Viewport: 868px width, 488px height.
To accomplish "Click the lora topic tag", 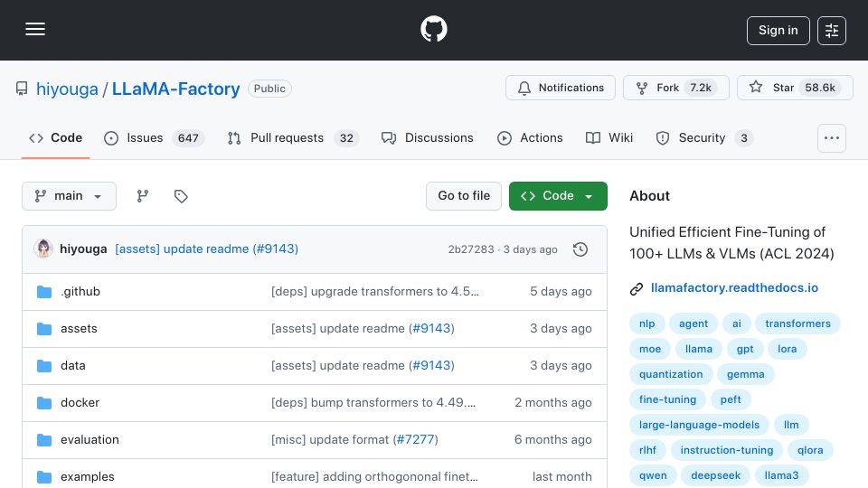I will point(787,349).
